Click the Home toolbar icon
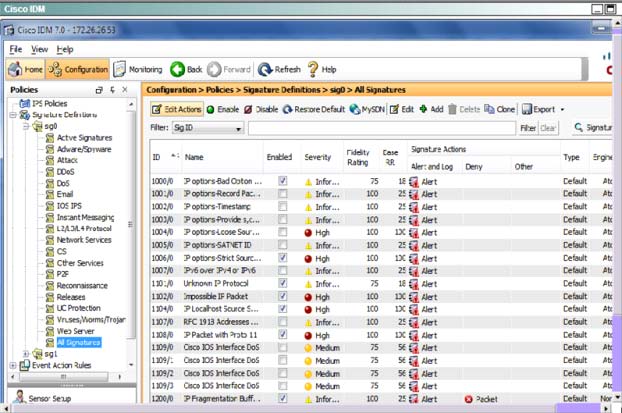 pyautogui.click(x=15, y=69)
